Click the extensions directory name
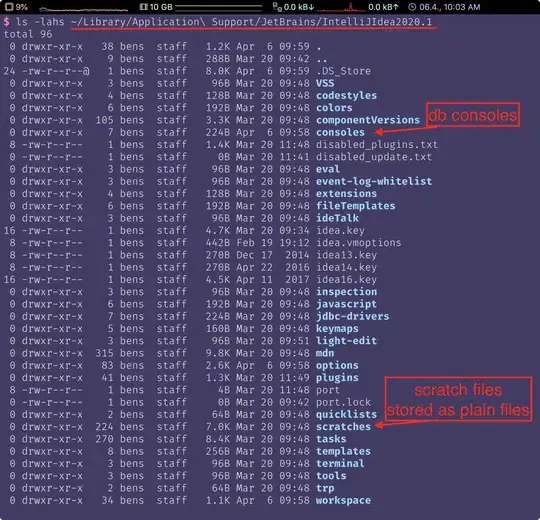The image size is (540, 520). click(346, 194)
